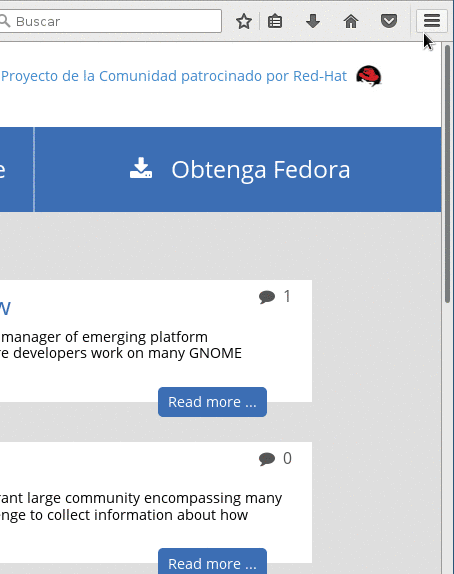This screenshot has width=454, height=574.
Task: Click the Buscar search field
Action: (110, 21)
